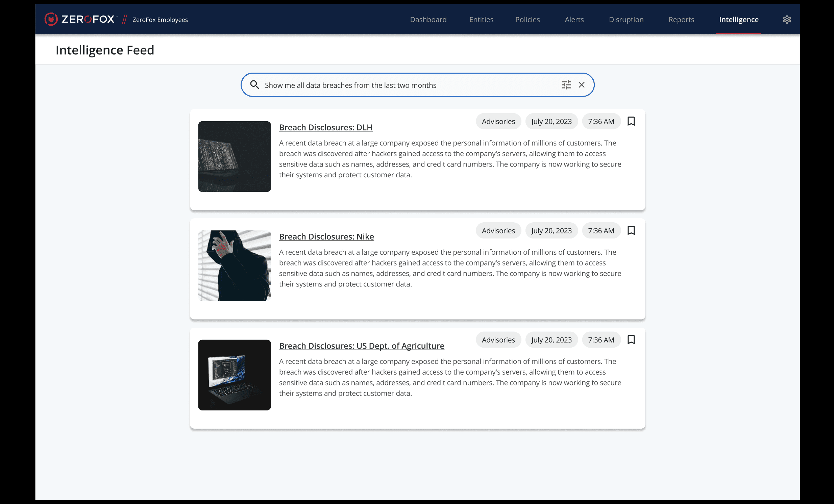Viewport: 834px width, 504px height.
Task: Open Breach Disclosures: DLH link
Action: (326, 128)
